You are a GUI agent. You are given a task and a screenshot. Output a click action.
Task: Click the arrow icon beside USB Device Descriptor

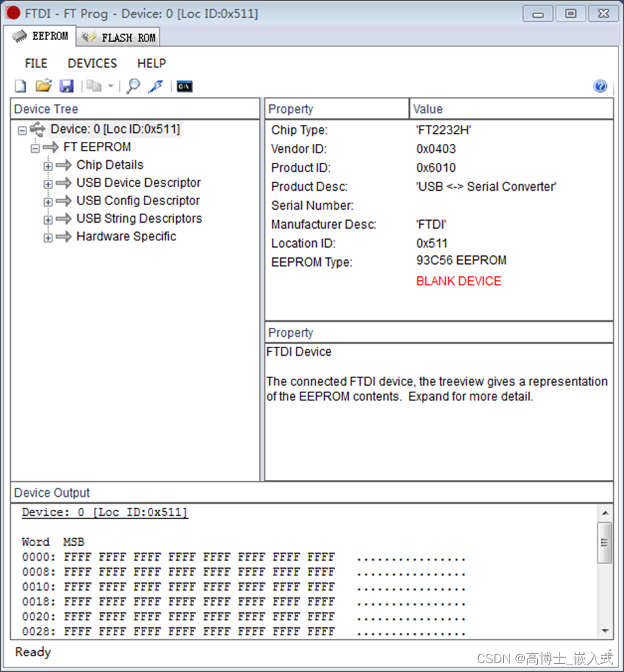[63, 183]
